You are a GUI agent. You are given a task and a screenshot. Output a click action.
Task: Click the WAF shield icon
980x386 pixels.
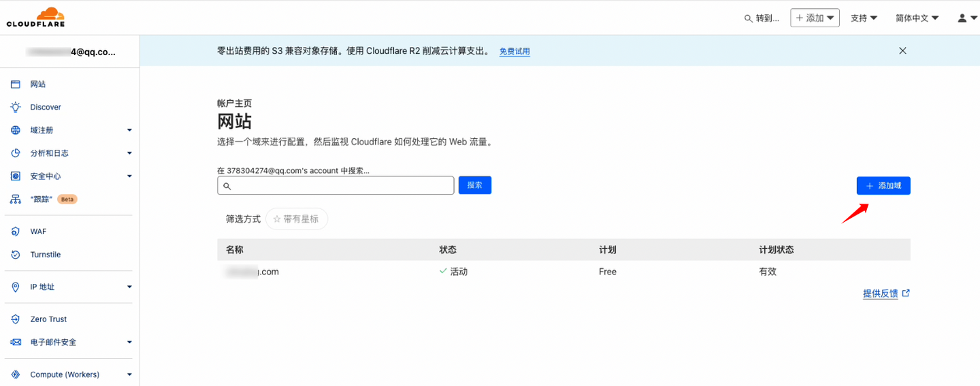16,231
